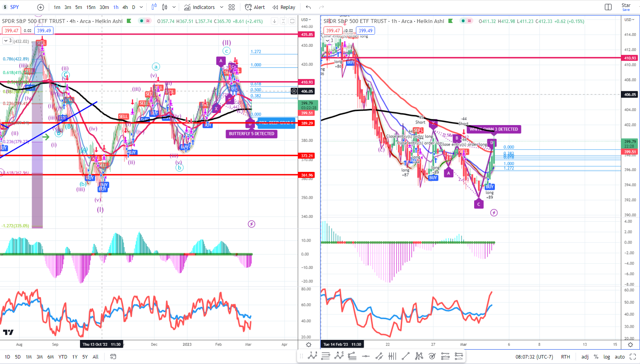Click the left chart sell price 399.47
The image size is (640, 364).
pyautogui.click(x=11, y=31)
